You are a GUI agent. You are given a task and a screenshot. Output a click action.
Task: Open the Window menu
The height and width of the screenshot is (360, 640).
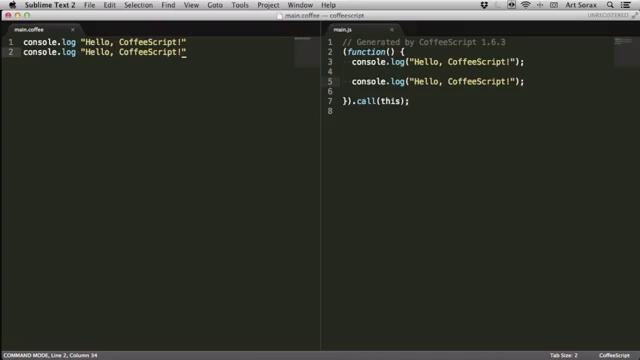pyautogui.click(x=300, y=5)
